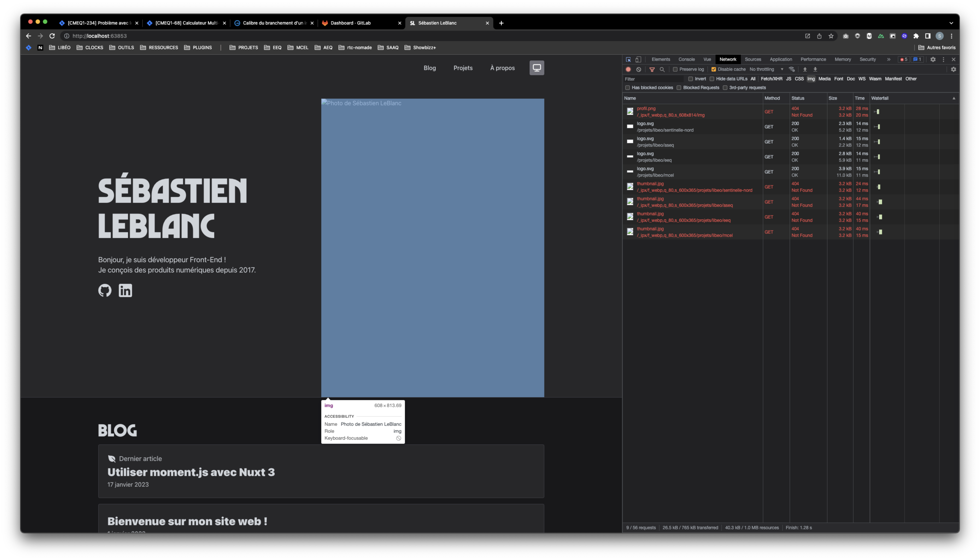Uncheck the Disable cache checkbox
This screenshot has height=560, width=980.
click(x=714, y=70)
